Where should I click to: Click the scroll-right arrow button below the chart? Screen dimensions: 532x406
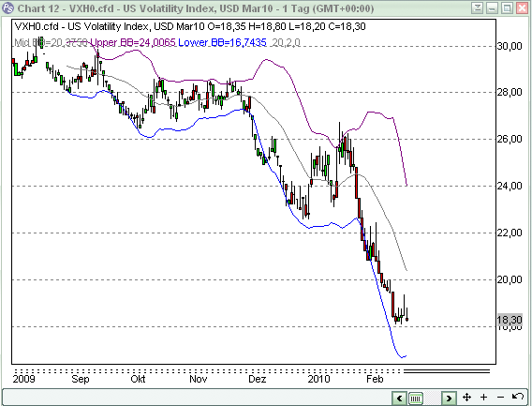(449, 398)
